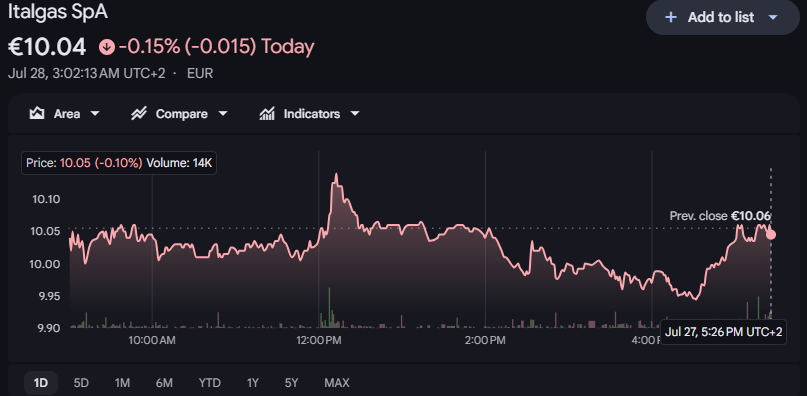
Task: Click the Add to list label
Action: pos(721,18)
